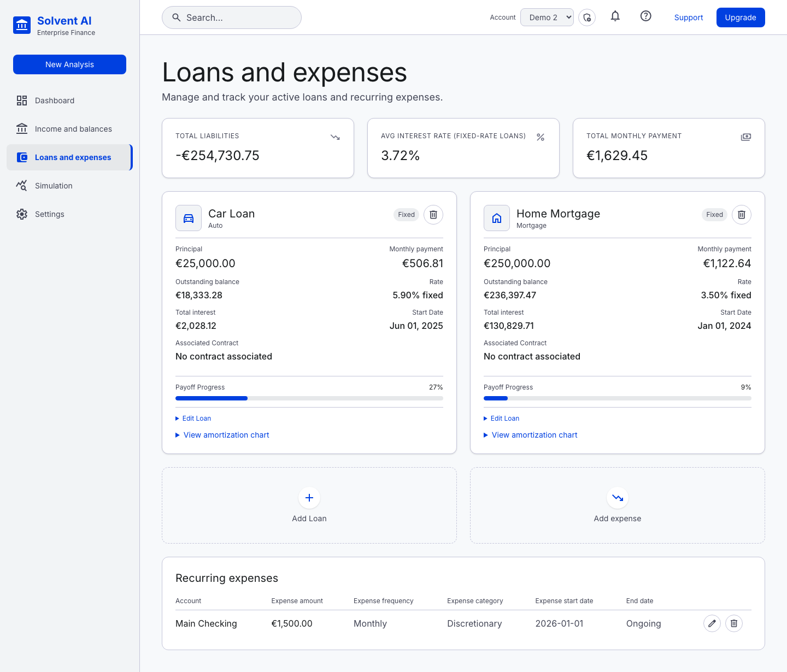Click the percent icon on Avg Interest Rate card
The image size is (787, 672).
541,137
